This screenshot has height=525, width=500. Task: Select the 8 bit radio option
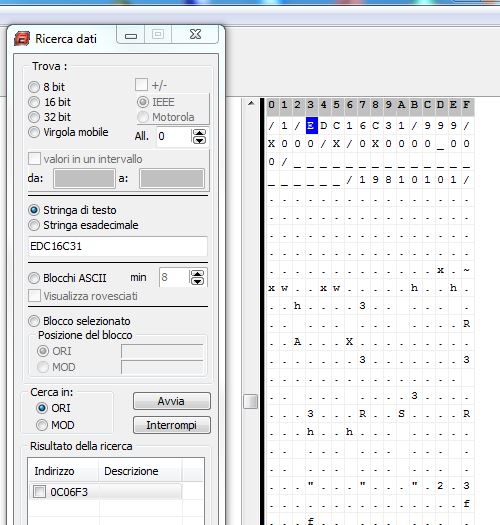coord(34,87)
